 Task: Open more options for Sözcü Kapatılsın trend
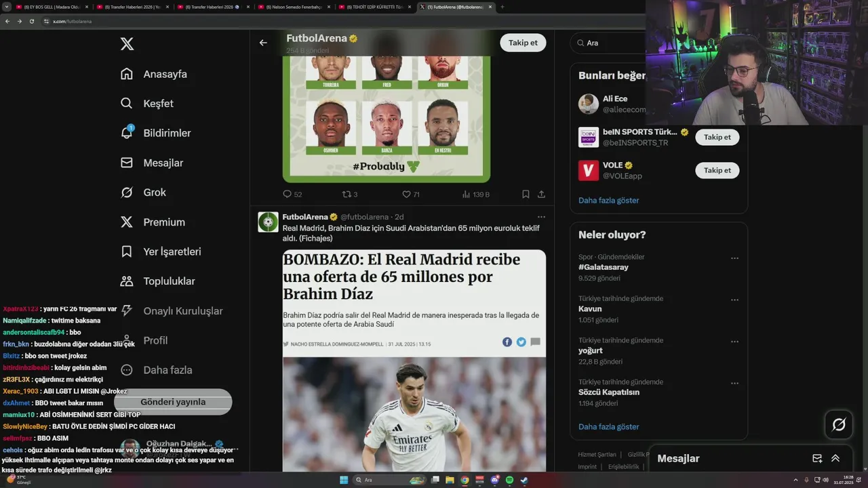point(734,384)
